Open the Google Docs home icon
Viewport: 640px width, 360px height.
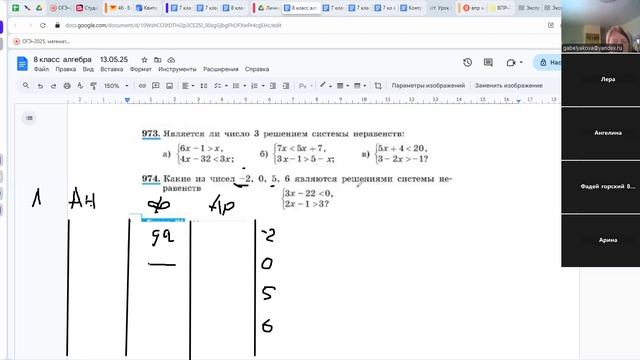click(22, 64)
